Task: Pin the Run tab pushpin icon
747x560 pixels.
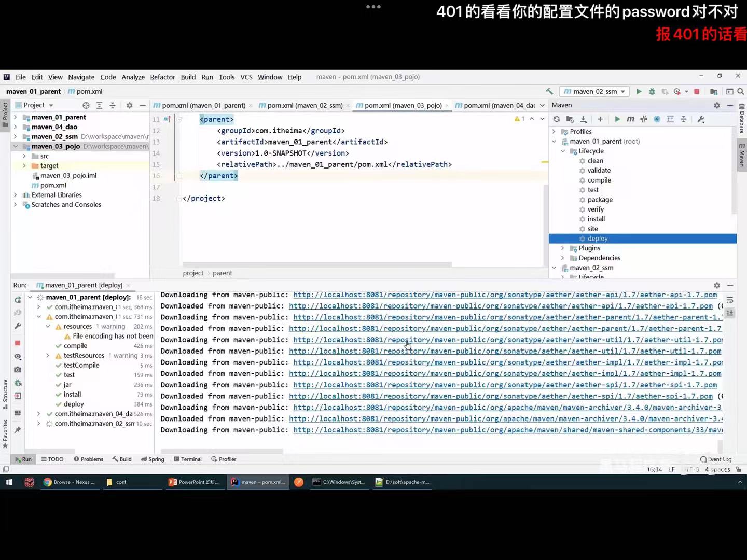Action: coord(18,430)
